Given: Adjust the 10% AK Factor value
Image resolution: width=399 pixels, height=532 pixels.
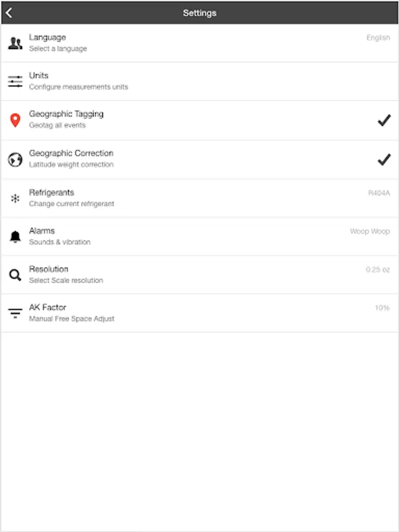Looking at the screenshot, I should (x=382, y=308).
